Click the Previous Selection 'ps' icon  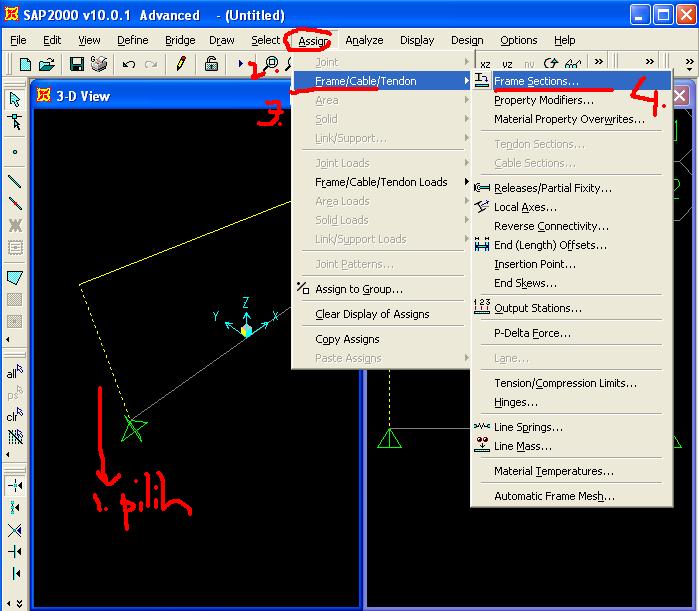[x=14, y=394]
